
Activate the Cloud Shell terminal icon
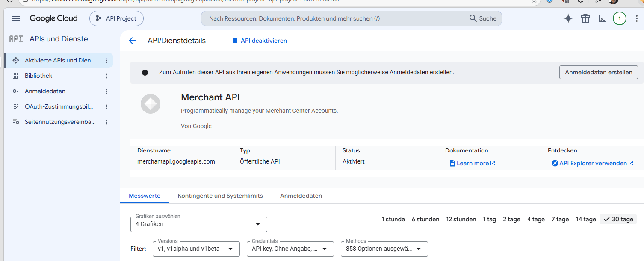coord(602,18)
